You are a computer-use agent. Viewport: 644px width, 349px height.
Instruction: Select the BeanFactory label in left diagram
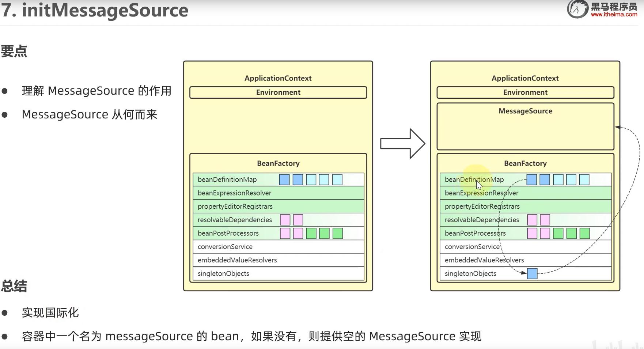278,163
